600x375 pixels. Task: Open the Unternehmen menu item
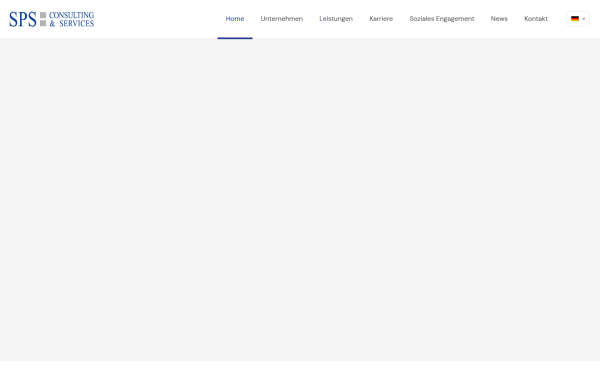[282, 19]
